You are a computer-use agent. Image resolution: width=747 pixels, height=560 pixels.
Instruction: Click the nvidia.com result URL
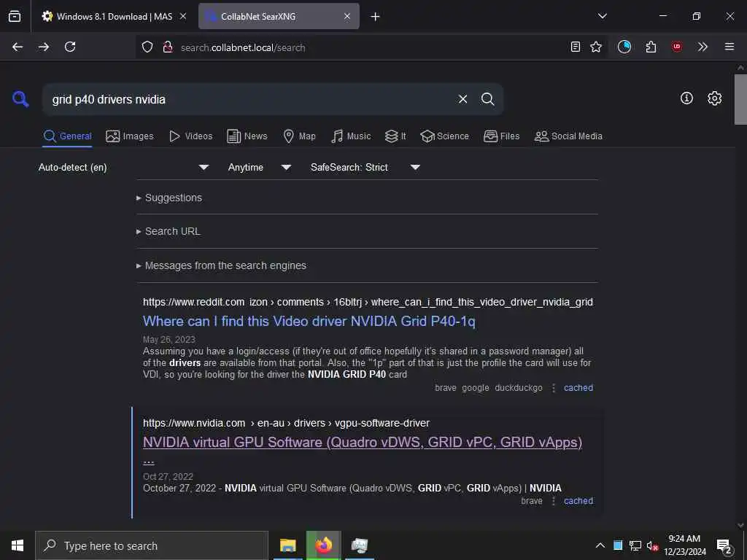click(286, 423)
